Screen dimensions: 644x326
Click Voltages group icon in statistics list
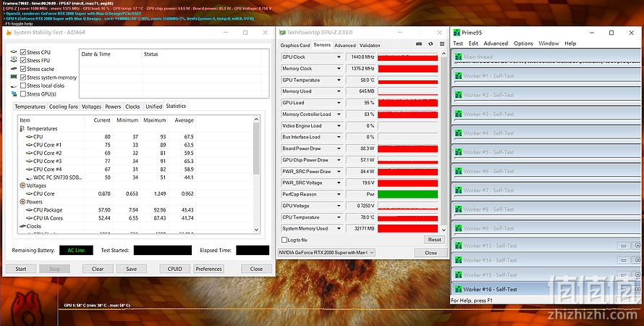[x=22, y=185]
